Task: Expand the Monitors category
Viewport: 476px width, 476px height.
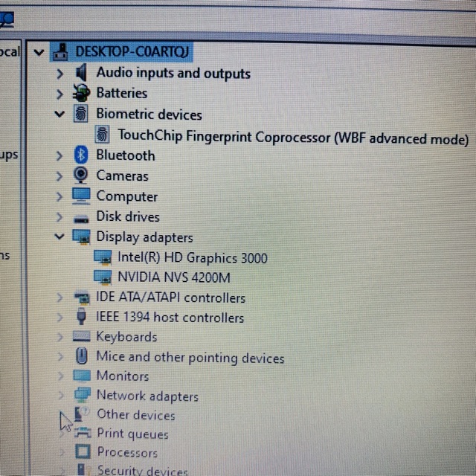Action: (x=61, y=376)
